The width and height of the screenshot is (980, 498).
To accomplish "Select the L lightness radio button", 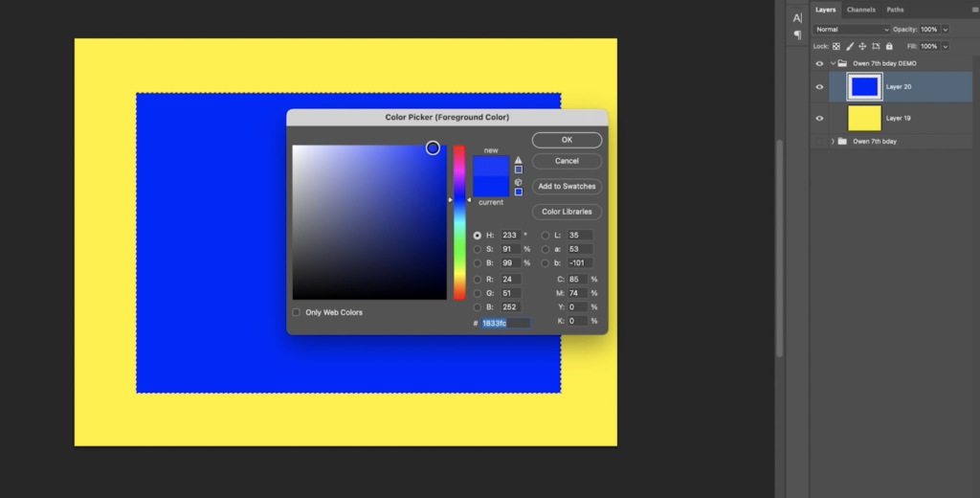I will (x=546, y=236).
